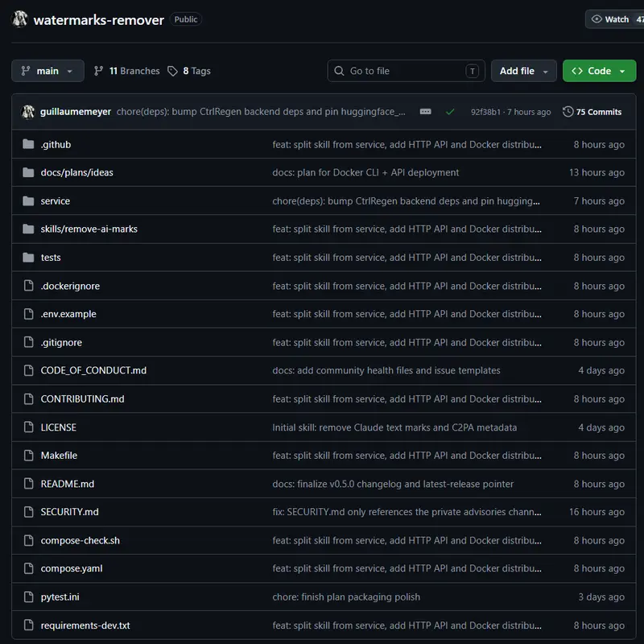Image resolution: width=644 pixels, height=644 pixels.
Task: Click the guillaumemeyer commit author avatar
Action: [28, 112]
